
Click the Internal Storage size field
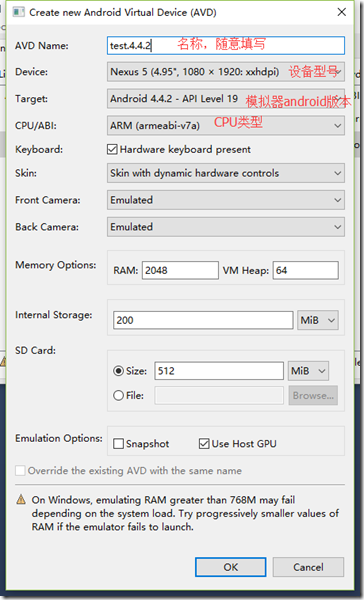[203, 320]
